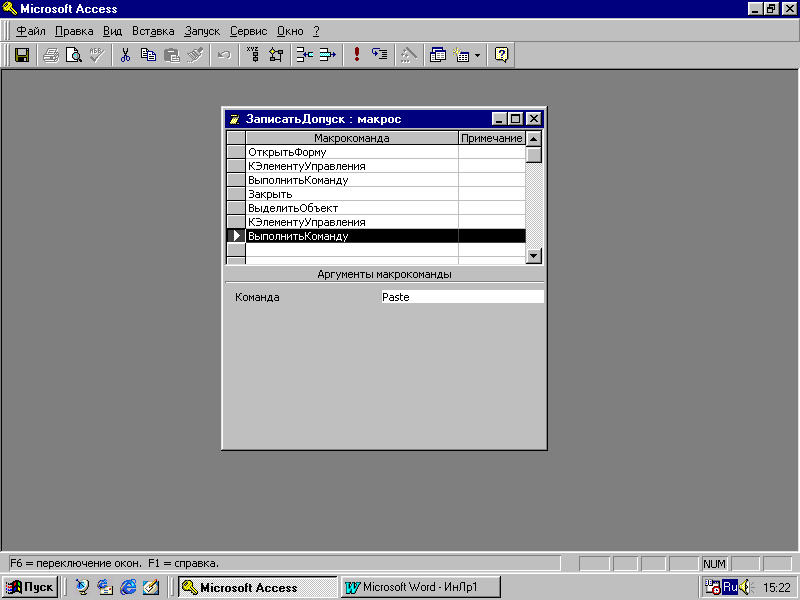
Task: Open the Сервис menu
Action: (248, 31)
